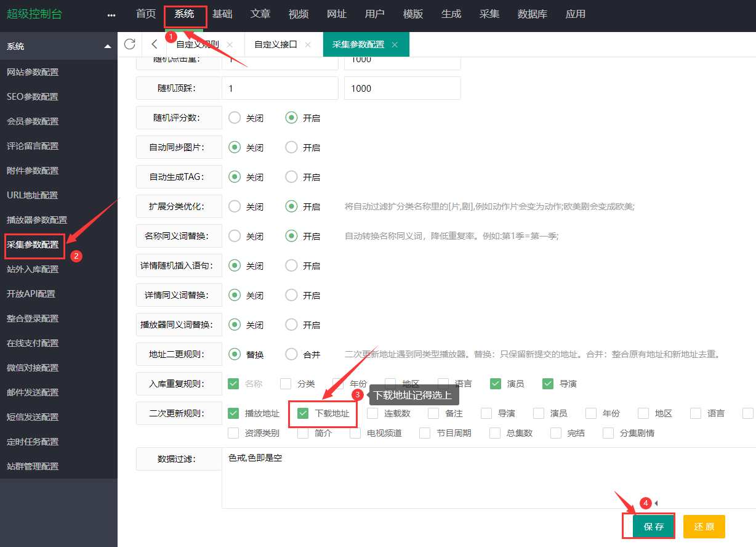Screen dimensions: 756x547
Task: Close the 采集参数配置 tab
Action: pyautogui.click(x=395, y=44)
